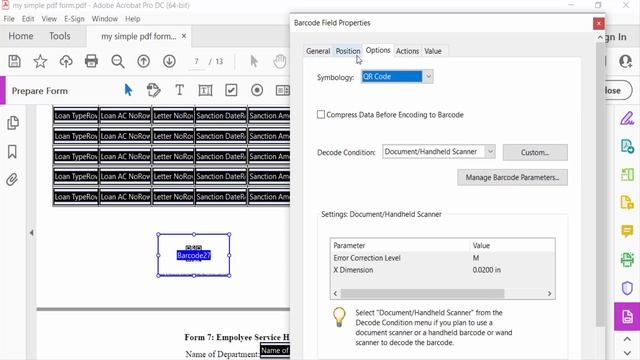Open the Page Thumbnails panel

click(13, 122)
